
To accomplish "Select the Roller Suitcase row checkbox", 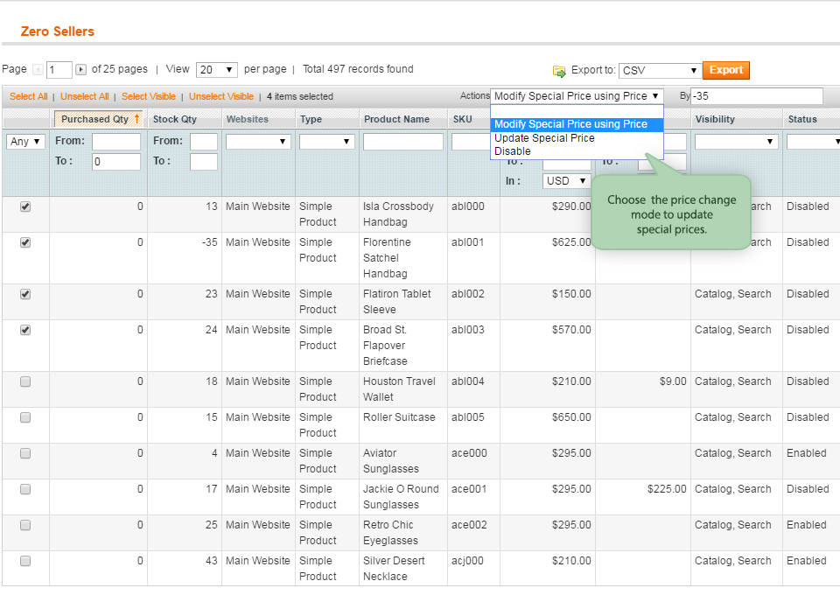I will coord(25,418).
